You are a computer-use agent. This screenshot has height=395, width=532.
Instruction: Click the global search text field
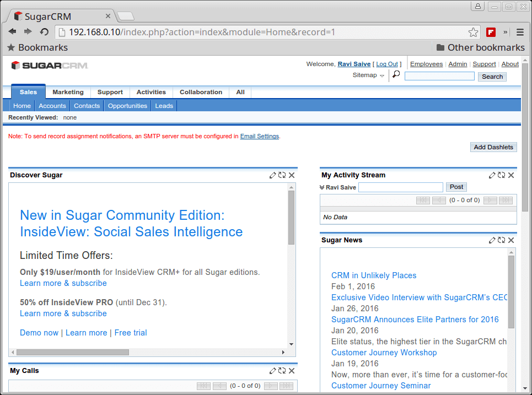(x=439, y=76)
